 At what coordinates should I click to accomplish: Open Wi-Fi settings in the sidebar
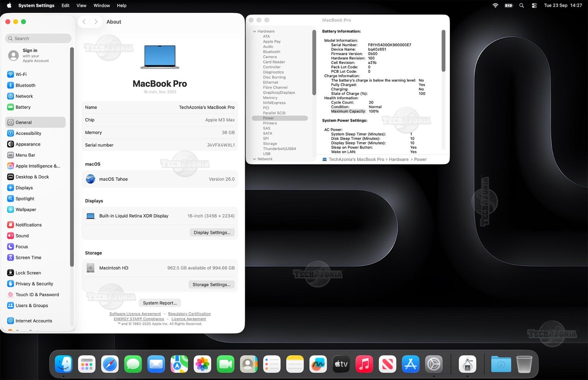pos(36,74)
